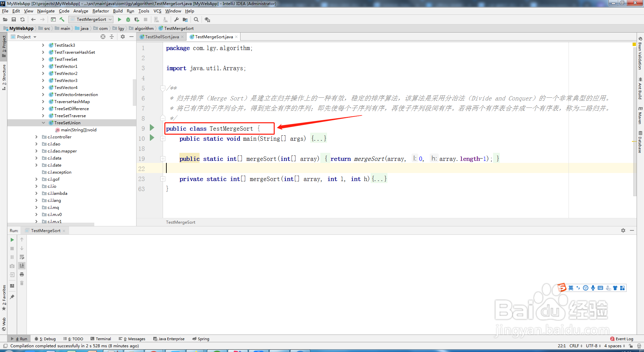Run TestMergeSort from main toolbar
The image size is (644, 352).
(119, 20)
